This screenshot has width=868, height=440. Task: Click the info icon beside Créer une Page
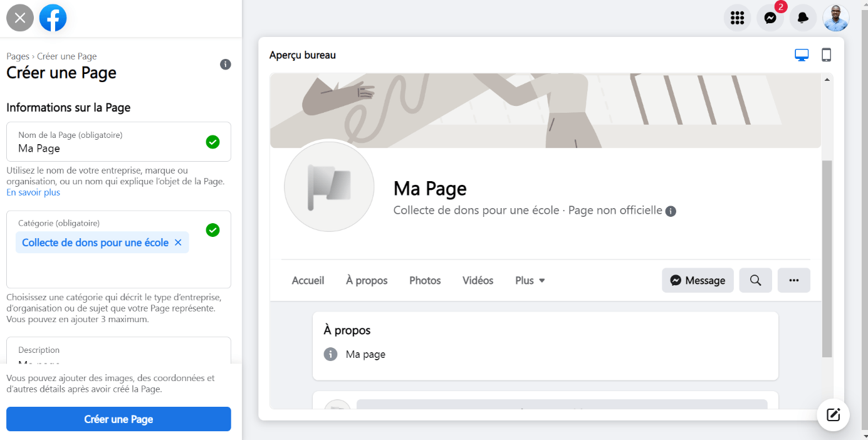click(x=226, y=65)
